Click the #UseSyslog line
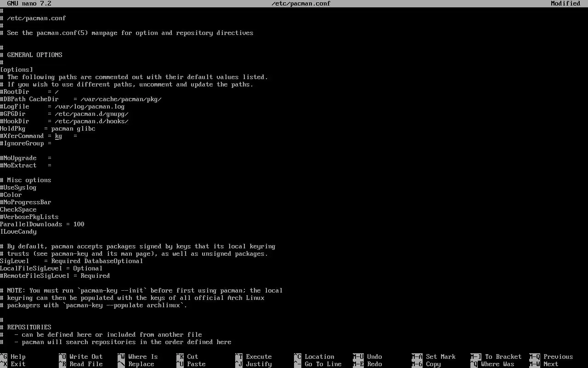Screen dimensions: 588x368 (x=18, y=187)
